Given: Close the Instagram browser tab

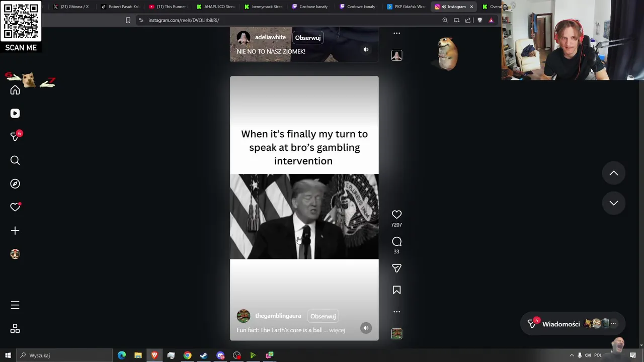Looking at the screenshot, I should [x=471, y=7].
